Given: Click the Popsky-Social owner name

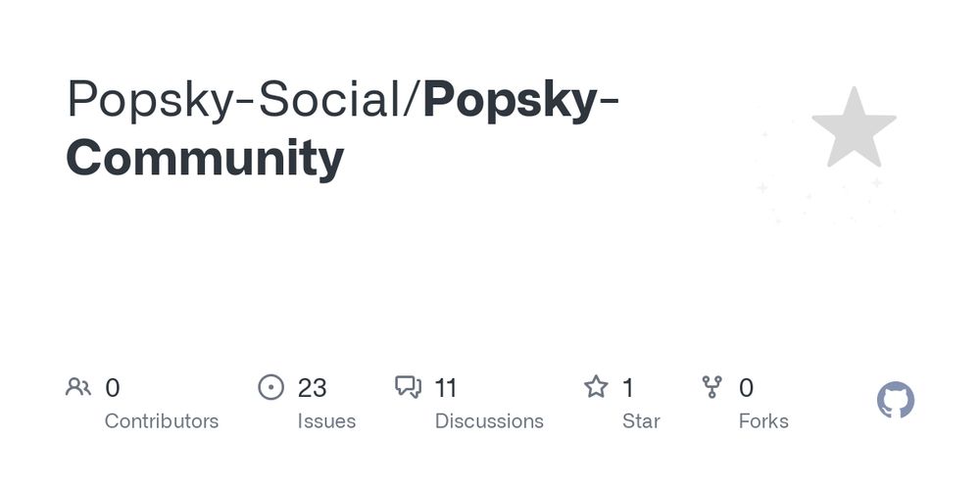Looking at the screenshot, I should 234,99.
